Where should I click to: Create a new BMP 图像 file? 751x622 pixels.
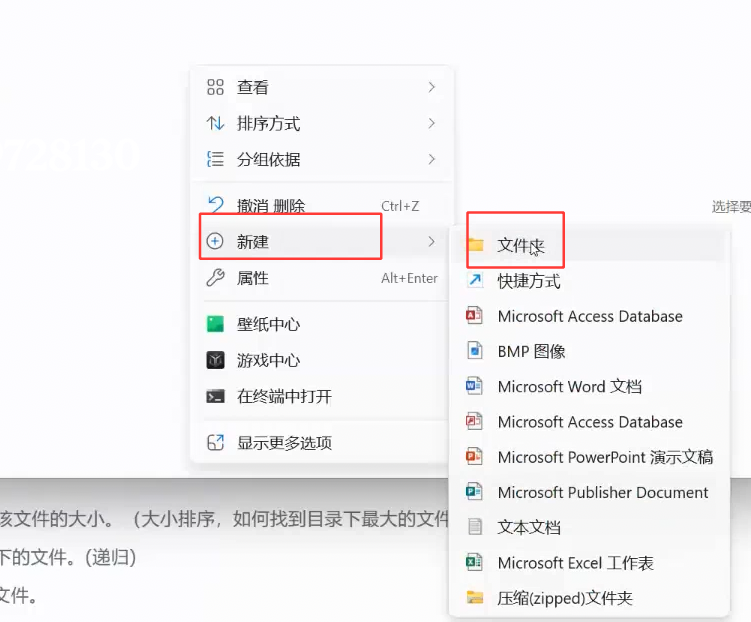pyautogui.click(x=590, y=351)
